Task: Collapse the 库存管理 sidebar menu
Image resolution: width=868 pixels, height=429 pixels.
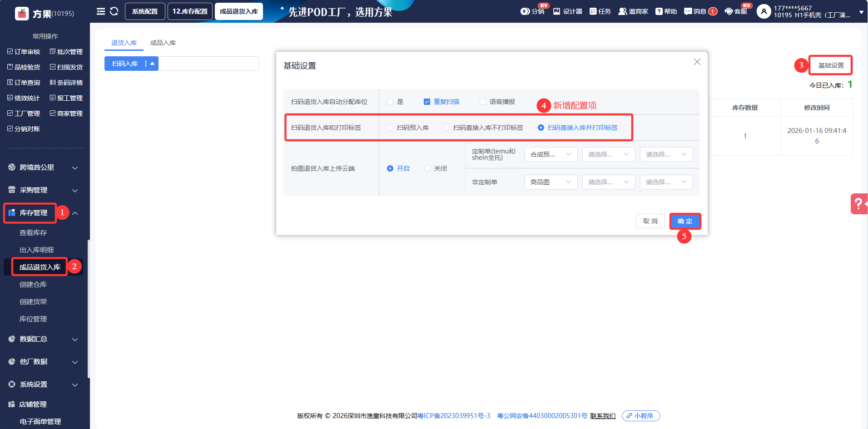Action: tap(44, 213)
